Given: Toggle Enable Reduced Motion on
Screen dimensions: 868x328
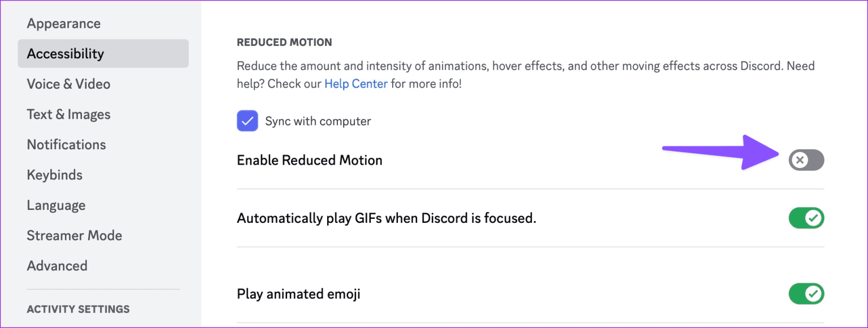Looking at the screenshot, I should (806, 160).
